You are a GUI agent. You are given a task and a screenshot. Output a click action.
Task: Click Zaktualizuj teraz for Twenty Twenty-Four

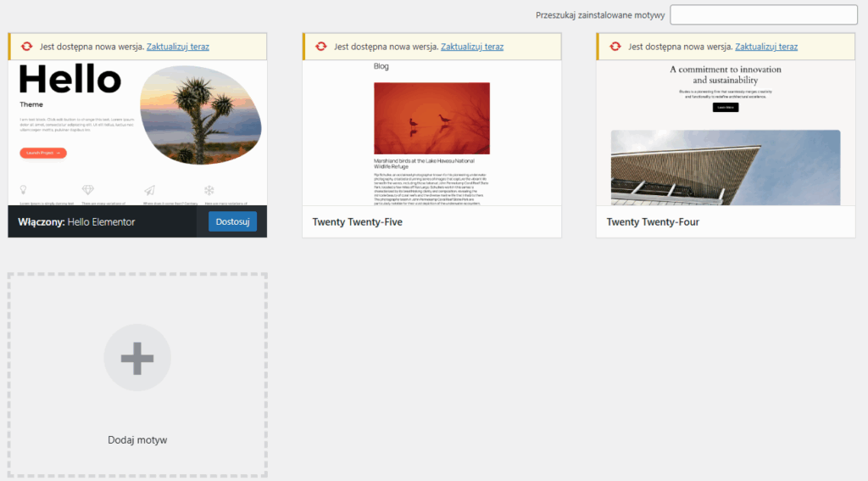[x=766, y=47]
